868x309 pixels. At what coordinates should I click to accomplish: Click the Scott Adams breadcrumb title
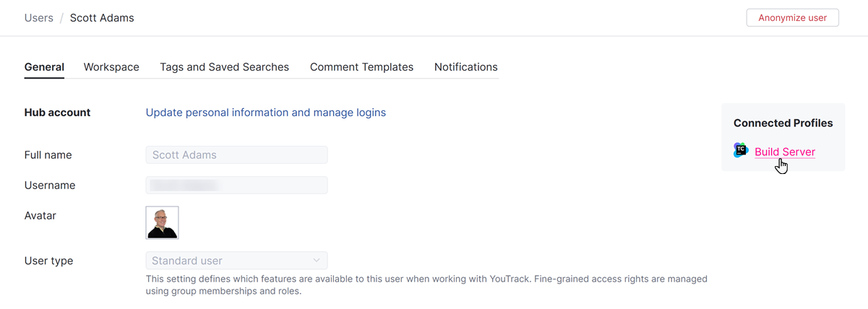[x=102, y=17]
